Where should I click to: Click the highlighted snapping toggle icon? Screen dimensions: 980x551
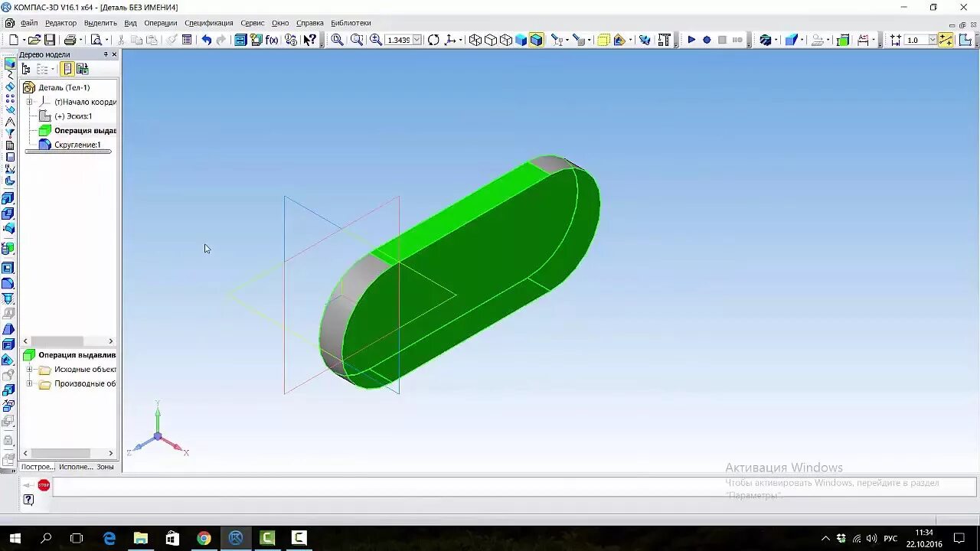946,40
